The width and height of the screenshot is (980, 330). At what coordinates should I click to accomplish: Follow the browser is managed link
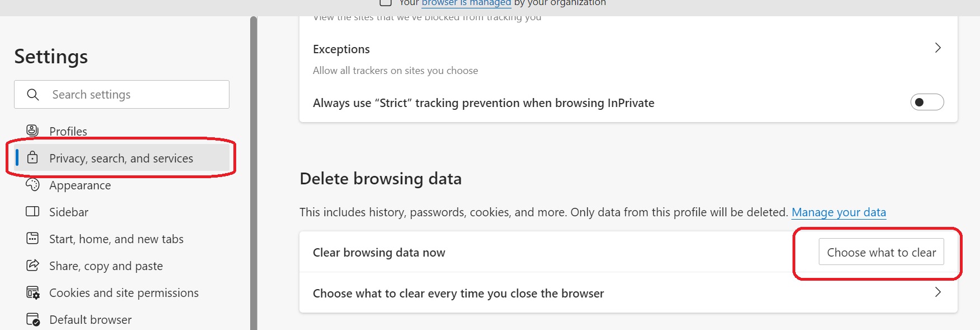point(466,3)
